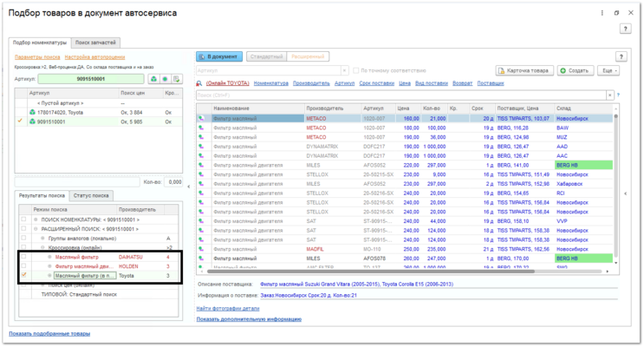
Task: Click the Вид поставки filter link
Action: [x=432, y=83]
